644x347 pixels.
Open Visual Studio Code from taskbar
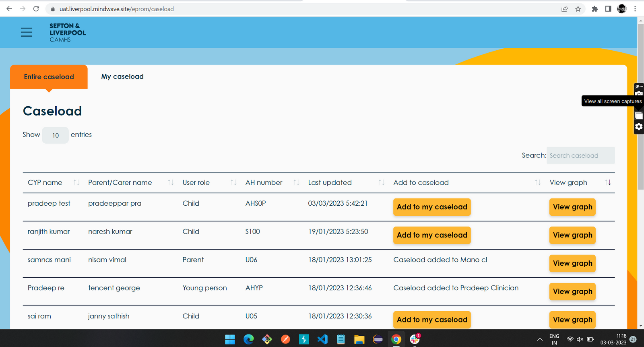[322, 339]
